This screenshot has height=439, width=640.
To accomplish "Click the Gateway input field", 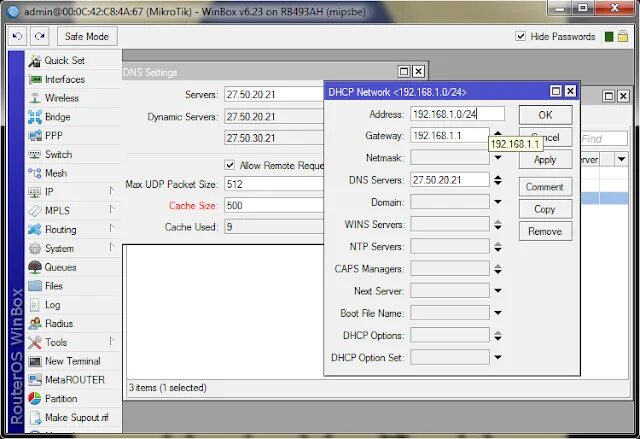I will (x=449, y=135).
